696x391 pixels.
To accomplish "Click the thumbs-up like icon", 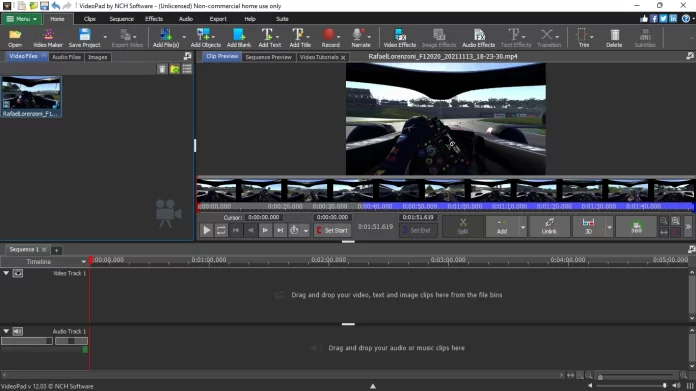I will pyautogui.click(x=644, y=19).
